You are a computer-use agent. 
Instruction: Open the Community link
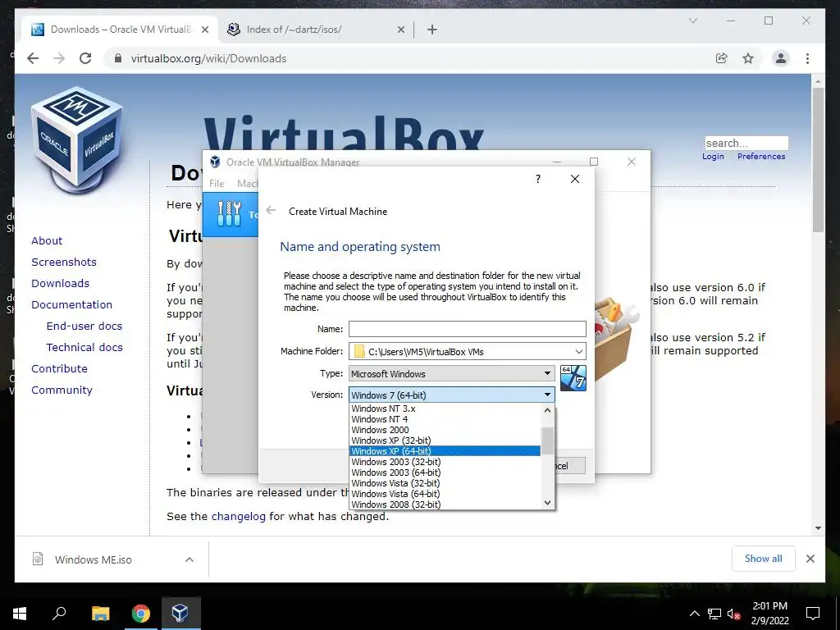point(62,390)
